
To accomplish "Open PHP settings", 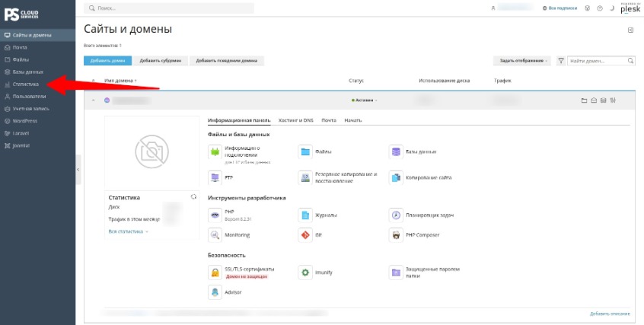I will click(x=230, y=215).
